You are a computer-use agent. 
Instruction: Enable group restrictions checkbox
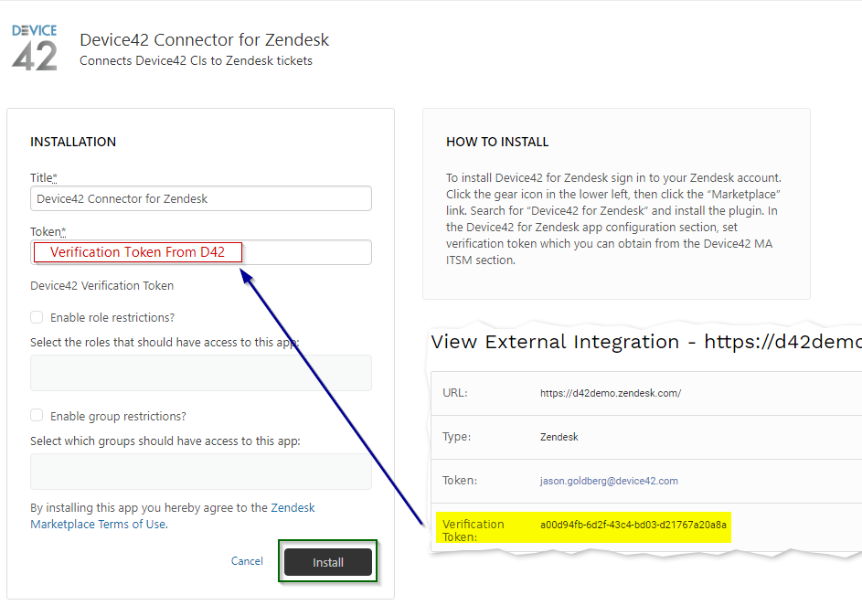coord(37,416)
